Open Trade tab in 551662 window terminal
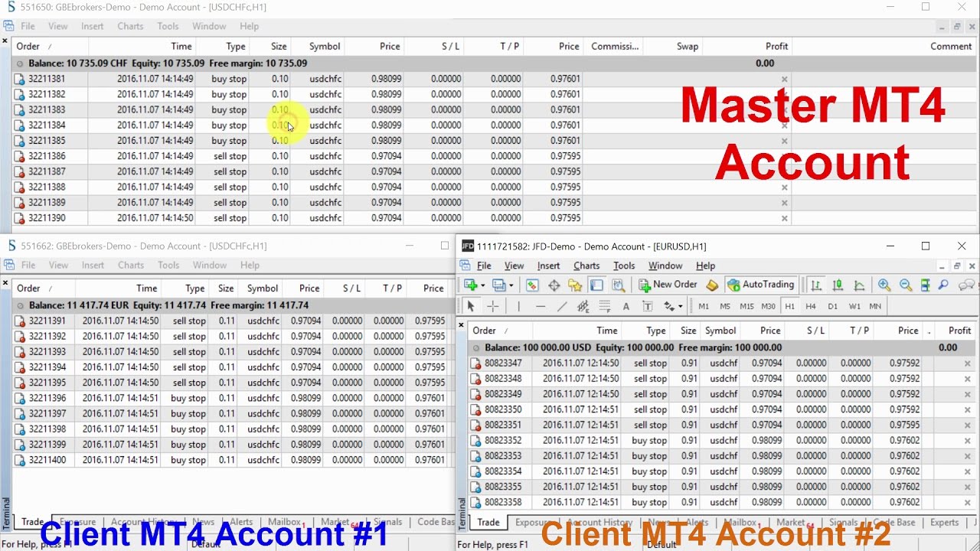 coord(32,522)
